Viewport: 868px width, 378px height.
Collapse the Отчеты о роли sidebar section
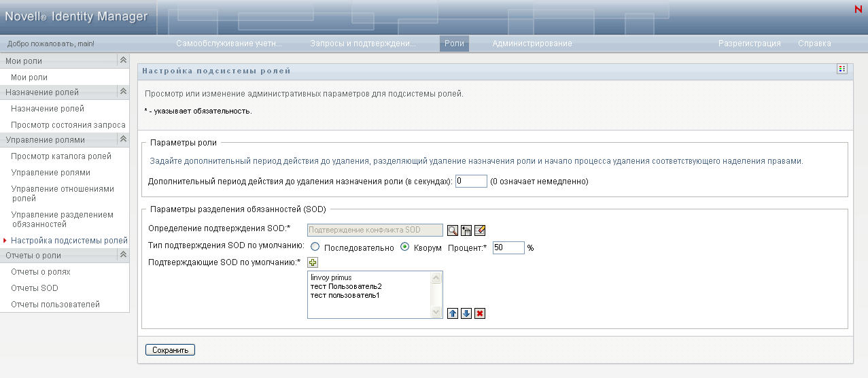pos(123,255)
